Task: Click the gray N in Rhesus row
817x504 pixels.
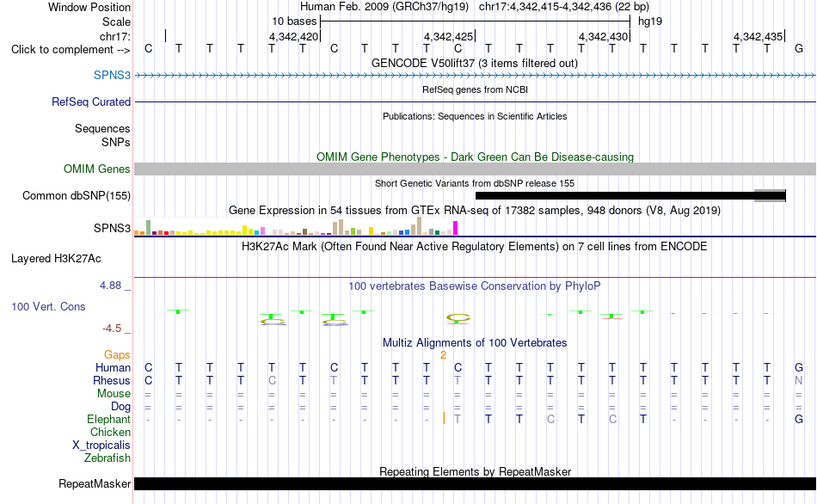Action: [x=799, y=380]
